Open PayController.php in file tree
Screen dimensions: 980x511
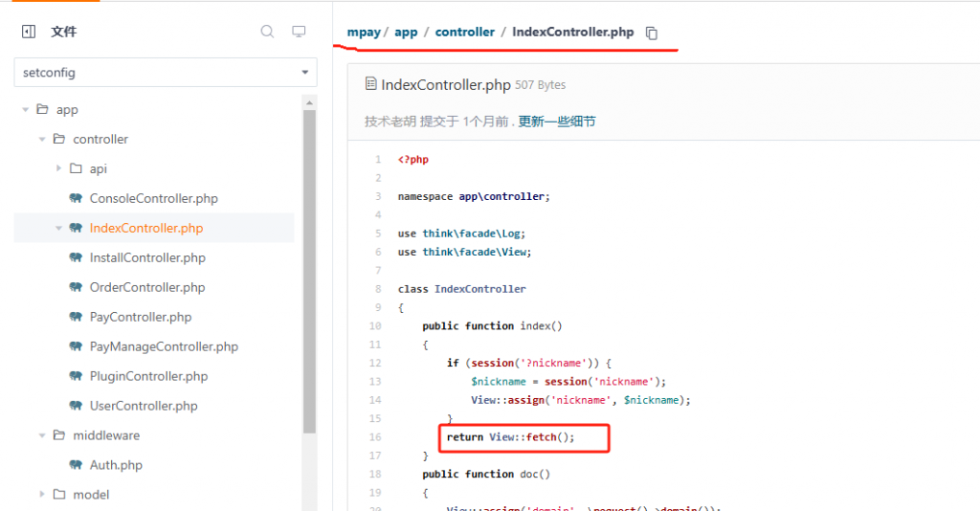141,317
